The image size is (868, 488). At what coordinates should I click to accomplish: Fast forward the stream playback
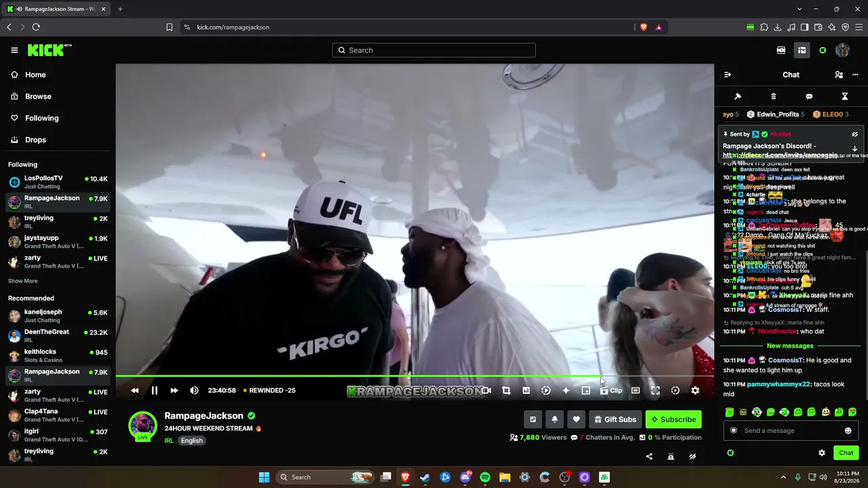coord(174,390)
